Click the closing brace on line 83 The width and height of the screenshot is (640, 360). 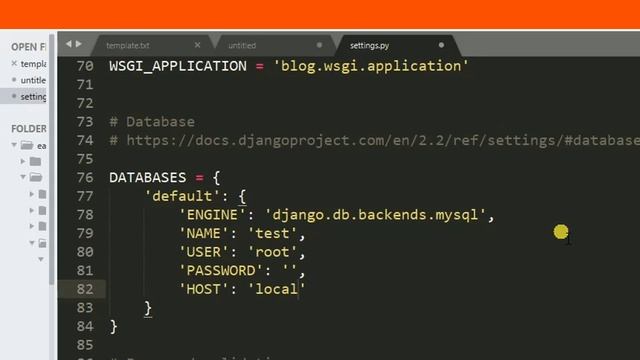[x=148, y=309]
